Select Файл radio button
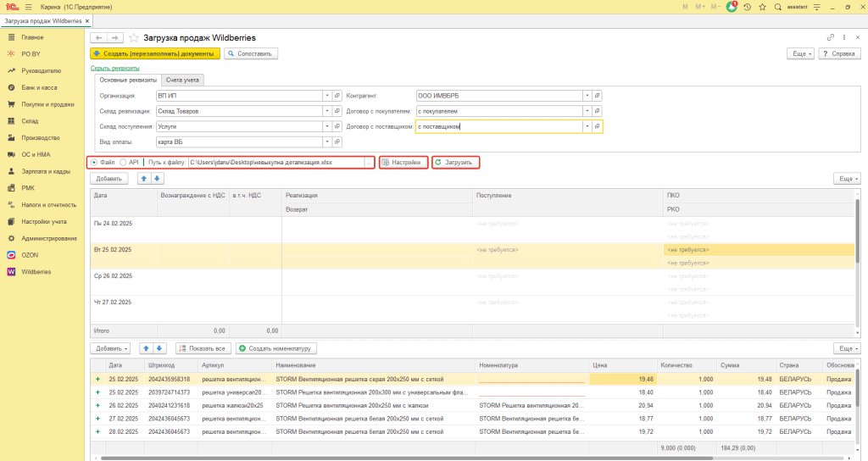 [x=94, y=162]
